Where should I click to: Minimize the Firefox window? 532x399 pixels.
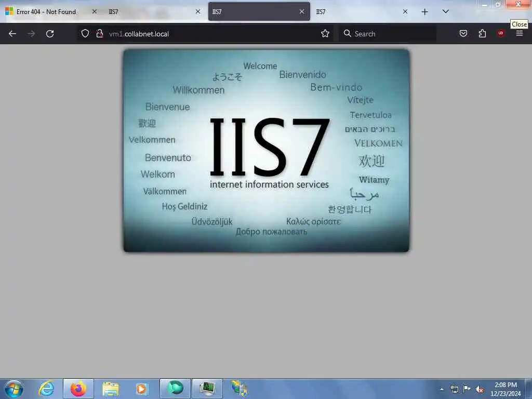pyautogui.click(x=485, y=4)
